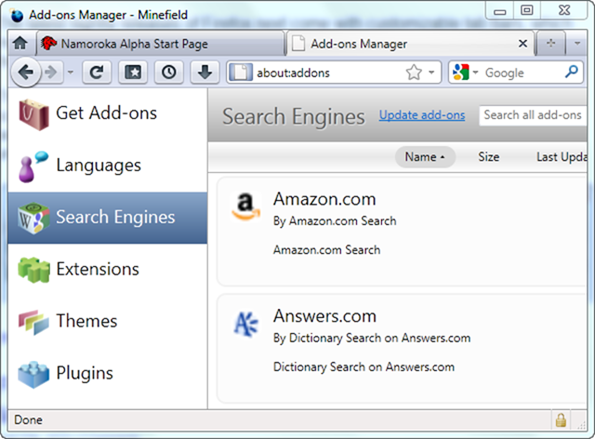Screen dimensions: 595x439
Task: Minimize the Minefield window
Action: [x=500, y=11]
